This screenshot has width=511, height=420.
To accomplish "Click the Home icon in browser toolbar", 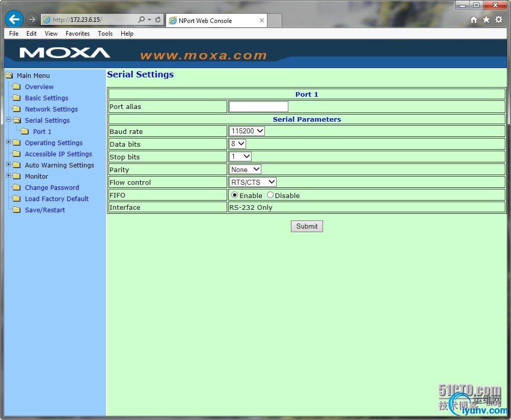I will coord(474,19).
